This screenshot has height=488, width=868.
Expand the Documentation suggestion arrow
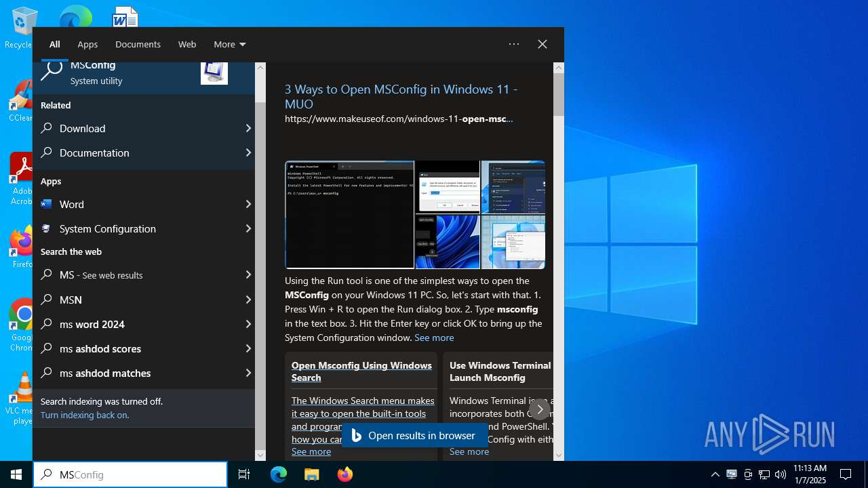tap(248, 152)
